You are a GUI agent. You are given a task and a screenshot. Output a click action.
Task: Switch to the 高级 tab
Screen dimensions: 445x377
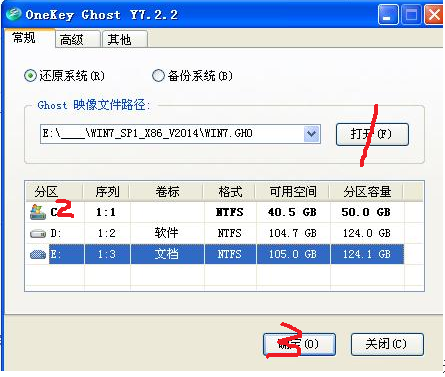[x=77, y=39]
